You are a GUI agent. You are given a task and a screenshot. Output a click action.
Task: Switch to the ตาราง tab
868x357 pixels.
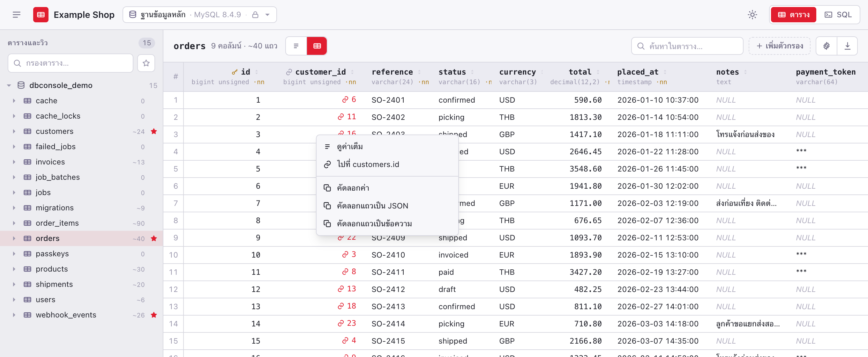tap(793, 15)
